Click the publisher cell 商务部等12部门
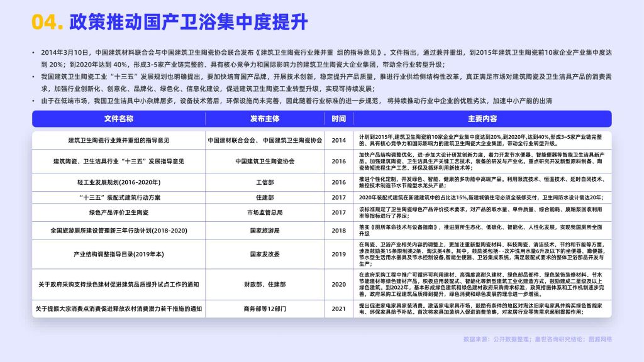 (x=265, y=309)
